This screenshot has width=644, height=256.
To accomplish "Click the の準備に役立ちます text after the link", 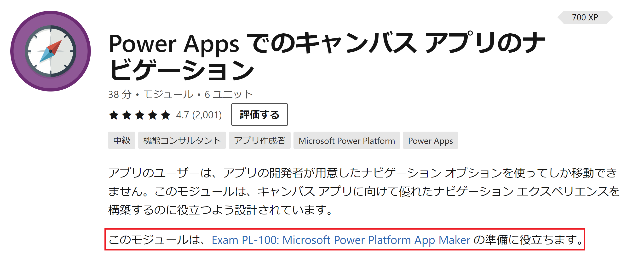I will [528, 240].
